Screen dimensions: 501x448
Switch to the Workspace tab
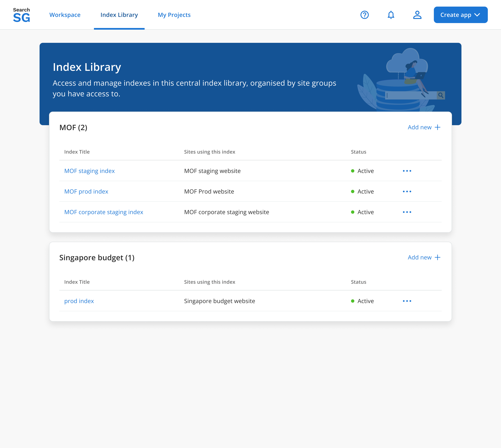65,15
